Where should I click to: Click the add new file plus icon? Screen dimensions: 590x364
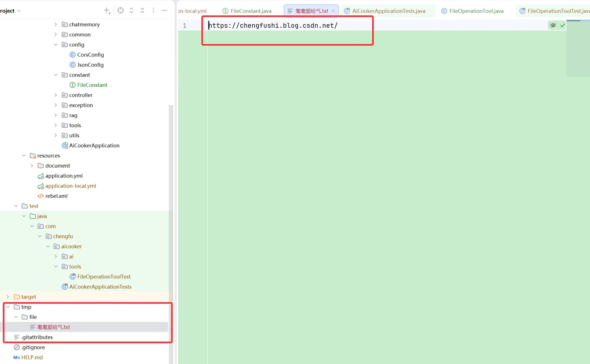(107, 11)
